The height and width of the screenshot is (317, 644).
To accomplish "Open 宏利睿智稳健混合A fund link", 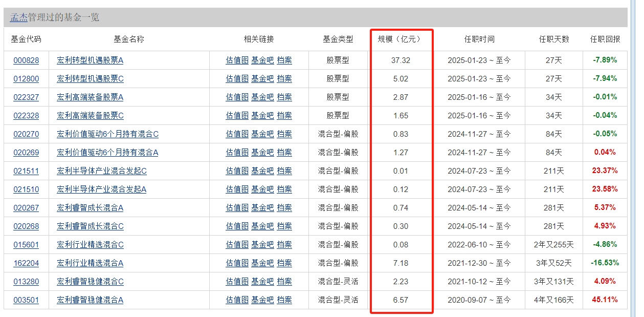I will 90,300.
